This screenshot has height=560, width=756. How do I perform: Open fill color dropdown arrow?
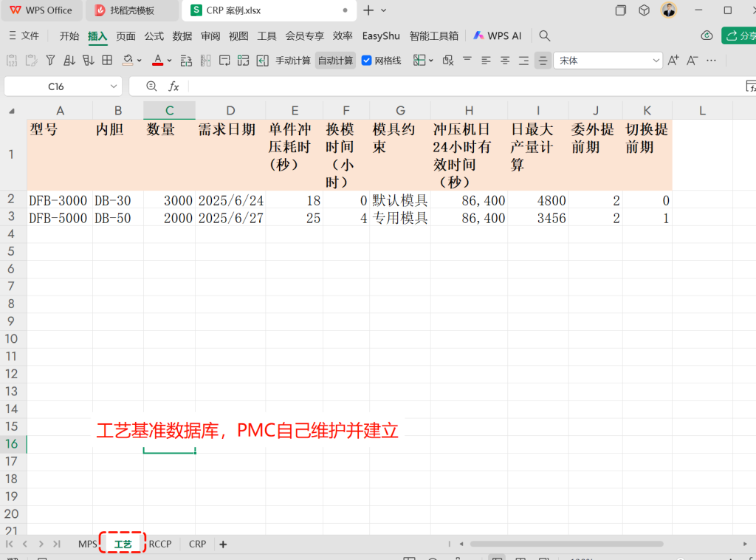point(140,61)
